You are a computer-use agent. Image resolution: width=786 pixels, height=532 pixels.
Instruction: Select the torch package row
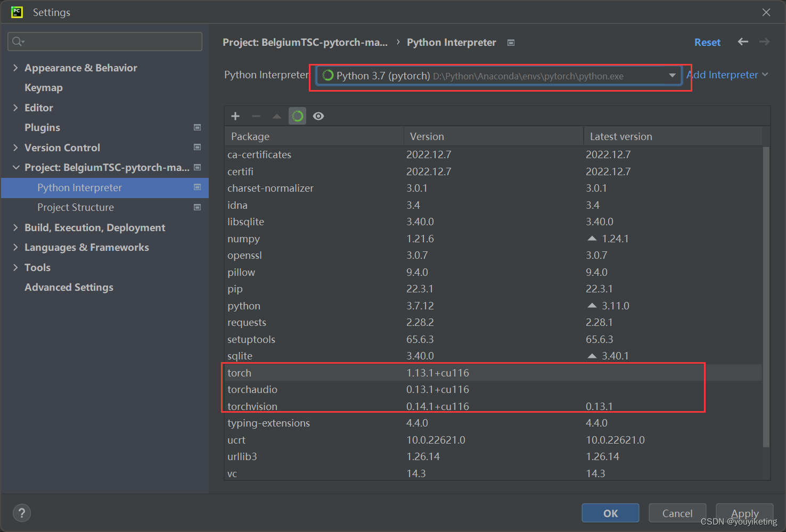[493, 373]
